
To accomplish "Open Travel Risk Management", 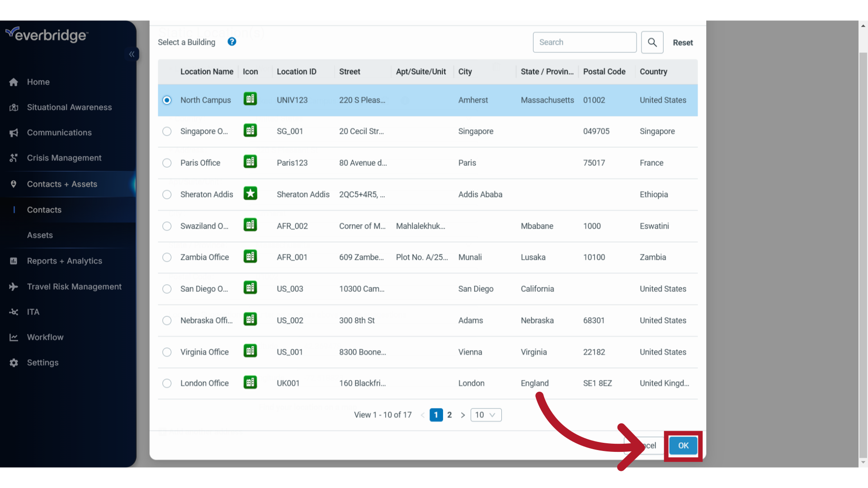I will (74, 286).
